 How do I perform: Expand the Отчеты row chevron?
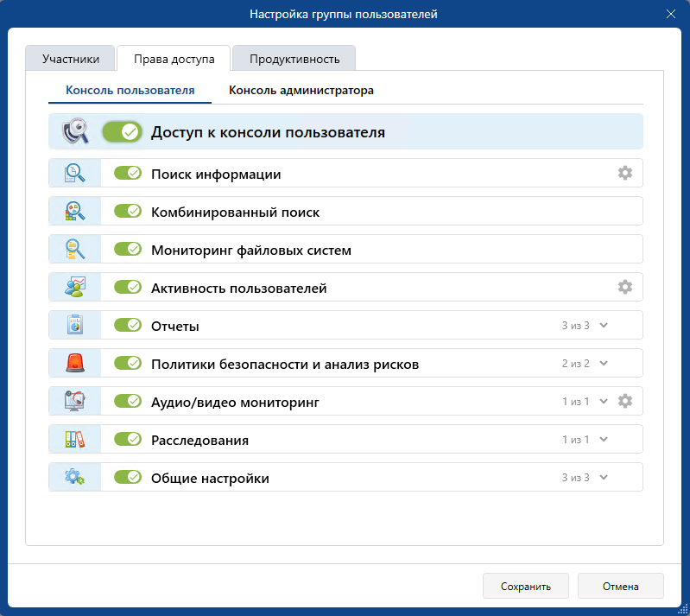point(605,326)
